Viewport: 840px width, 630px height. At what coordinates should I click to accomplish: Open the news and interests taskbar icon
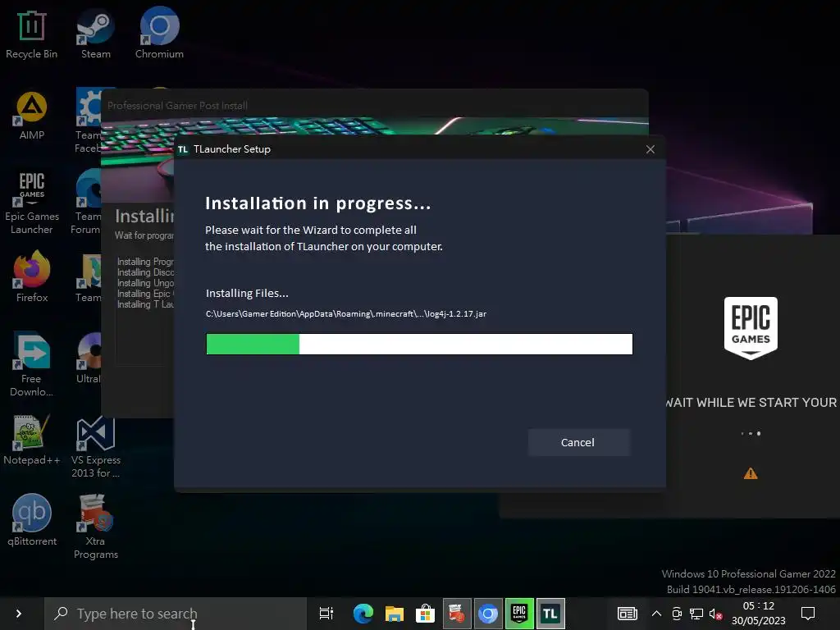627,614
